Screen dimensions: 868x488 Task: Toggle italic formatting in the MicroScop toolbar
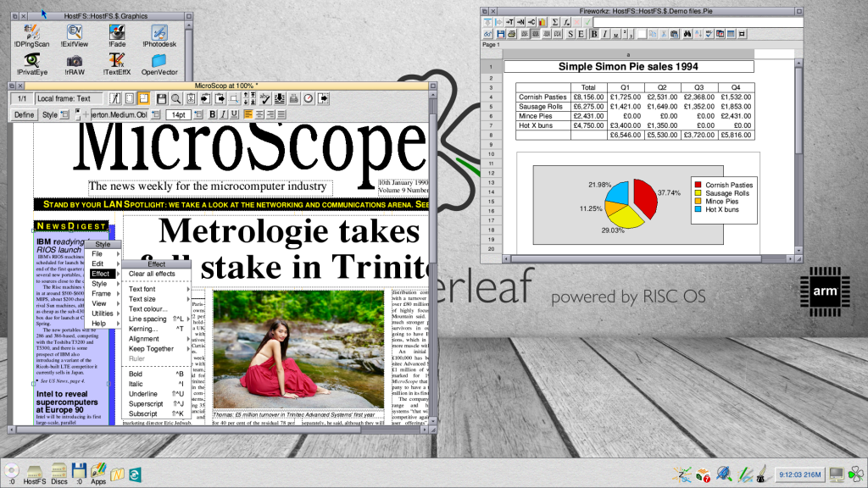pyautogui.click(x=222, y=114)
